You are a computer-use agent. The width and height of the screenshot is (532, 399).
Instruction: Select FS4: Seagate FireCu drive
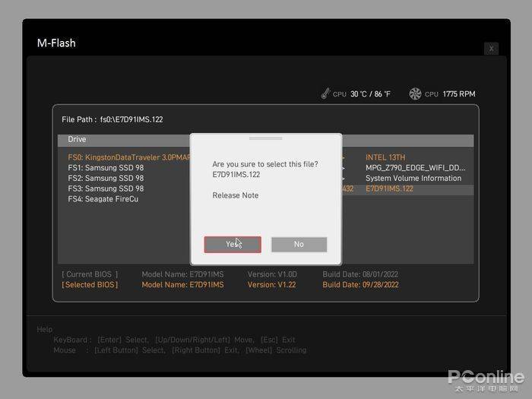[103, 199]
